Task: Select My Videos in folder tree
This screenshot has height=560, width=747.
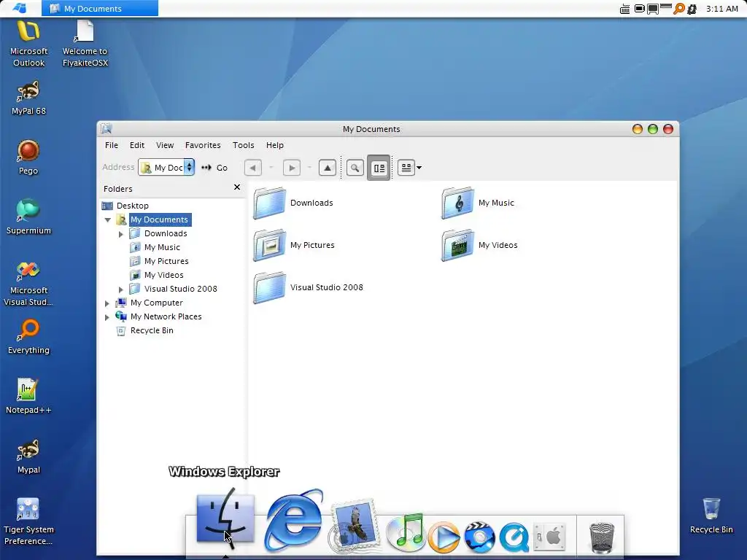Action: coord(164,275)
